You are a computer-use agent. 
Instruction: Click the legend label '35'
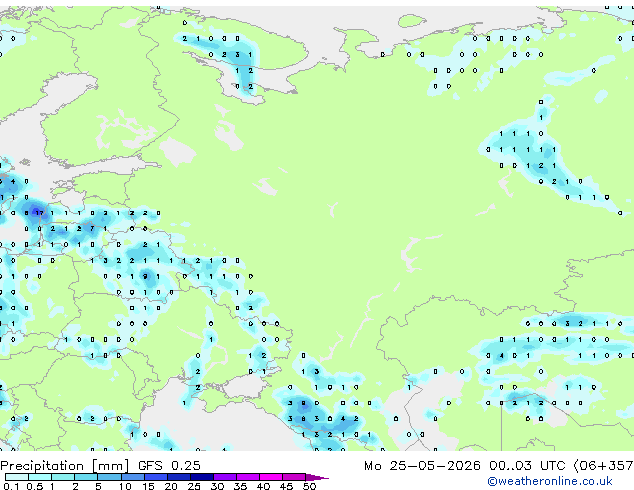[240, 486]
